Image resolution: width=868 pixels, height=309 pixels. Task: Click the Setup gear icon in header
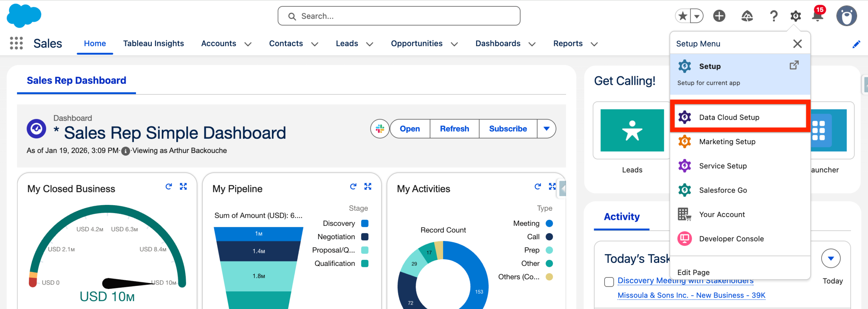click(x=795, y=16)
